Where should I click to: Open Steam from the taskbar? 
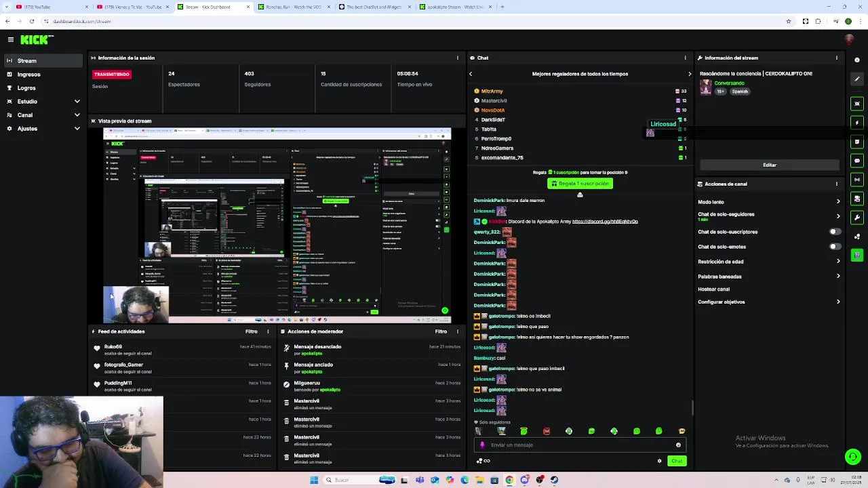point(555,480)
